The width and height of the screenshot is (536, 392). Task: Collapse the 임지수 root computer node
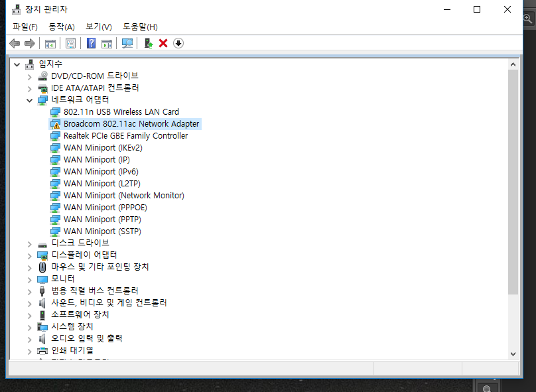tap(17, 64)
